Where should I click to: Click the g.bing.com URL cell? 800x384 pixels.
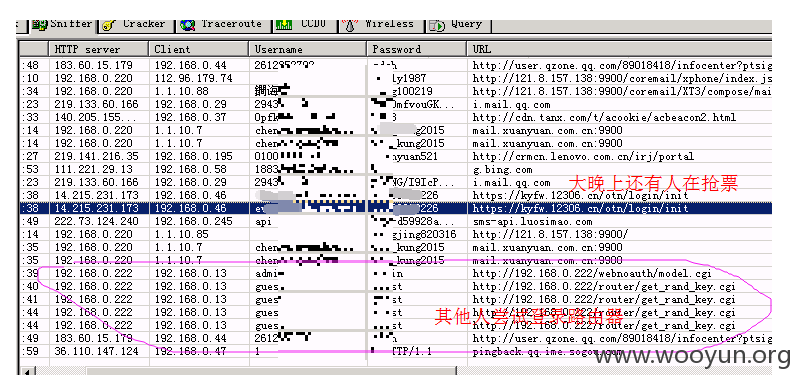pyautogui.click(x=502, y=170)
